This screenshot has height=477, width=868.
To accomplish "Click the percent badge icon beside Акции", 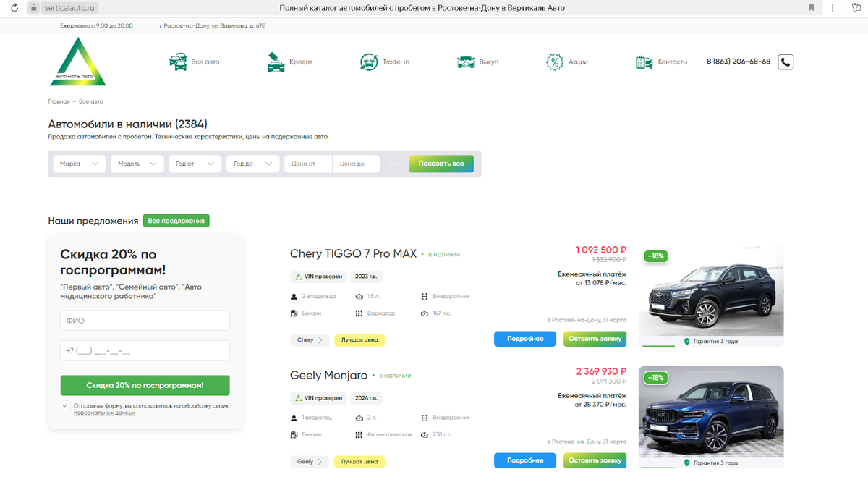I will (x=555, y=62).
